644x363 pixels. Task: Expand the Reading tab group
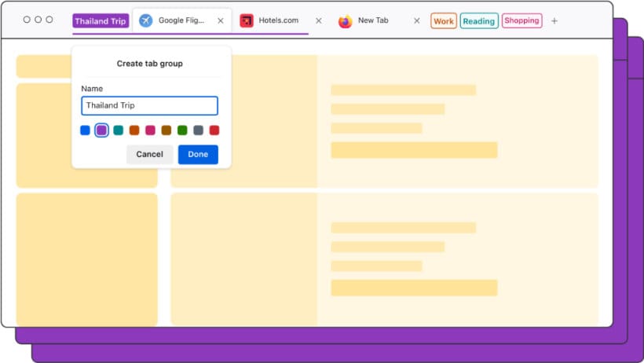coord(478,21)
